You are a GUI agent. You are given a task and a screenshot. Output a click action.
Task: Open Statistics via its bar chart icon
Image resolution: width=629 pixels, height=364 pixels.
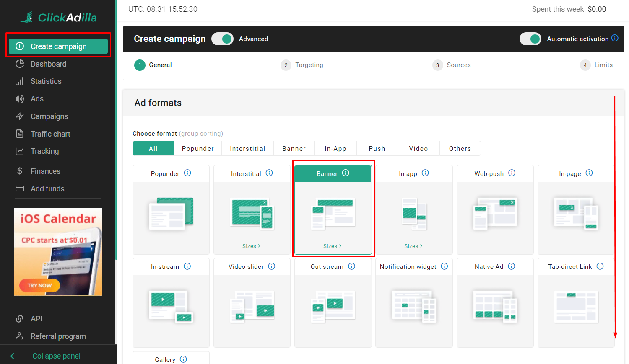20,82
